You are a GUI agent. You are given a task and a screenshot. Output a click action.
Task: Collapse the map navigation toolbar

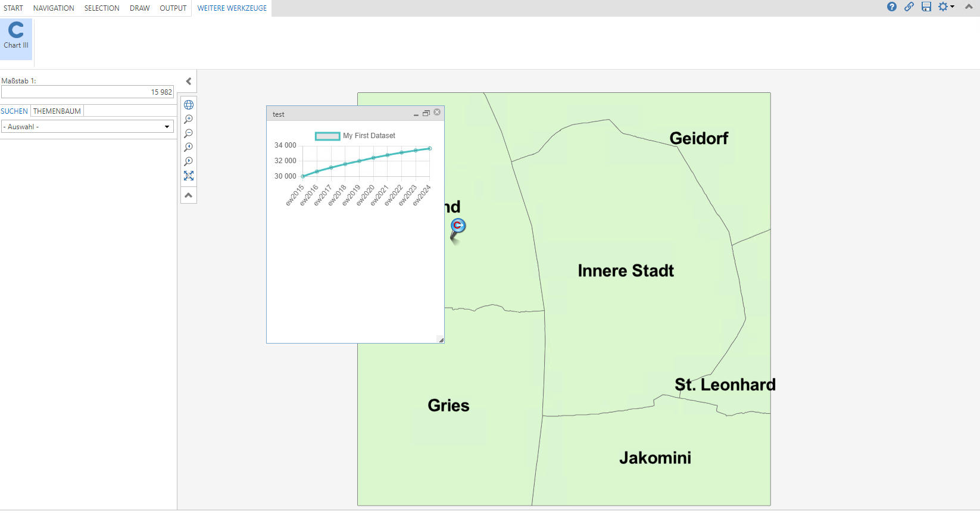click(x=189, y=195)
